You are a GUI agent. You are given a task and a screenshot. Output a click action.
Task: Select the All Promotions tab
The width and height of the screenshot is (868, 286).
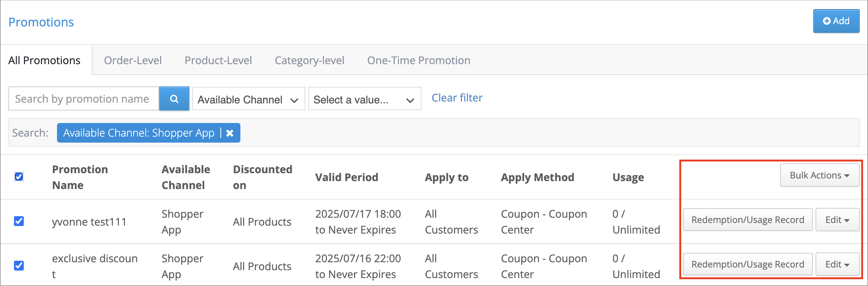tap(45, 60)
